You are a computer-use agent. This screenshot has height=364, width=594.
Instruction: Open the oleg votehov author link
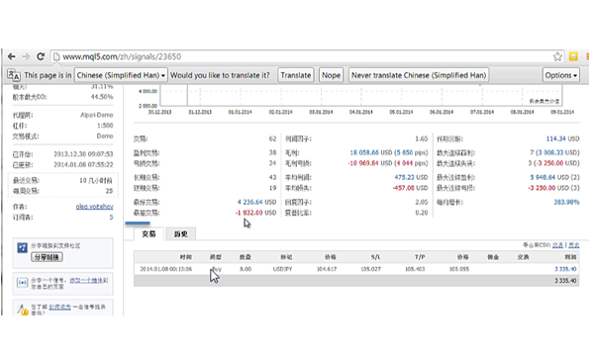pos(95,206)
